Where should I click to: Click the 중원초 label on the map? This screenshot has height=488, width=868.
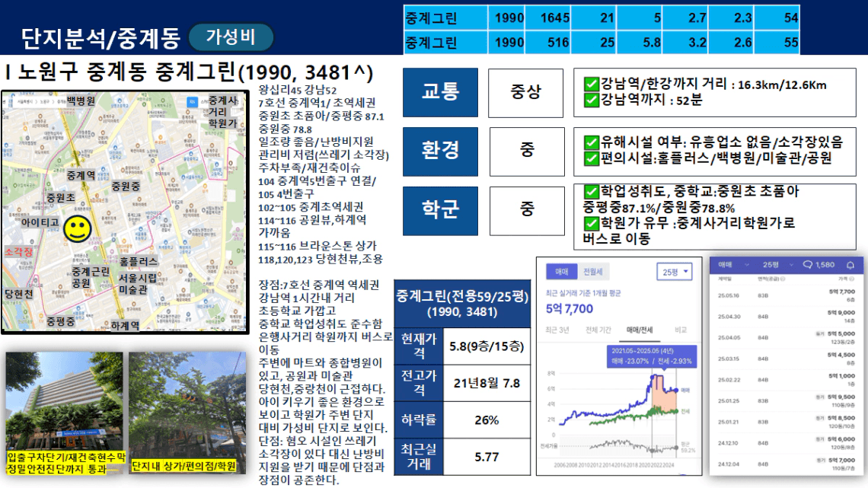(x=60, y=197)
